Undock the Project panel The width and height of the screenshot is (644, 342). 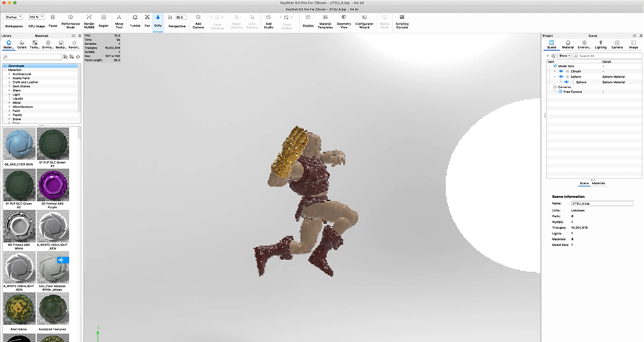(x=635, y=36)
